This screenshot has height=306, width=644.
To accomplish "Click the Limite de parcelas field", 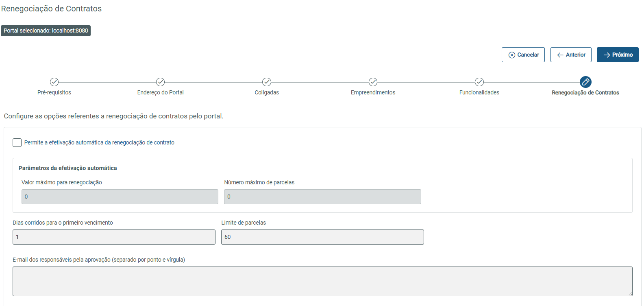I will (x=322, y=237).
